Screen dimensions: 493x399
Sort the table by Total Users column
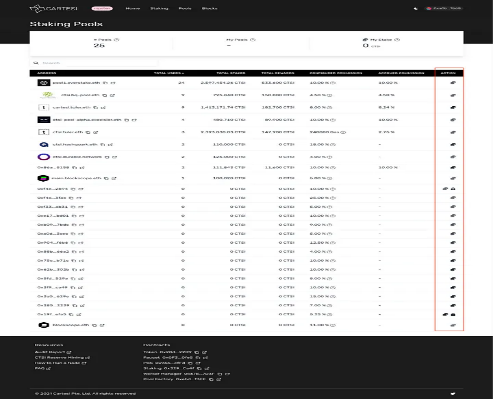click(x=169, y=73)
